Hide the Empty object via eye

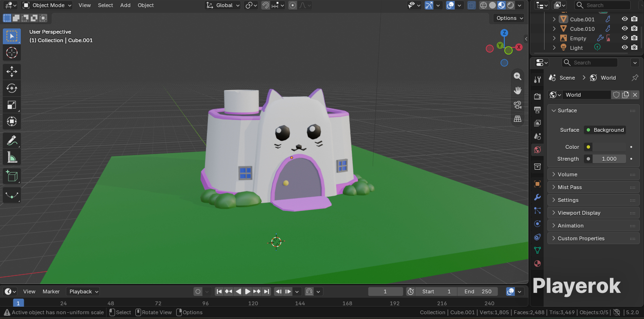click(625, 38)
